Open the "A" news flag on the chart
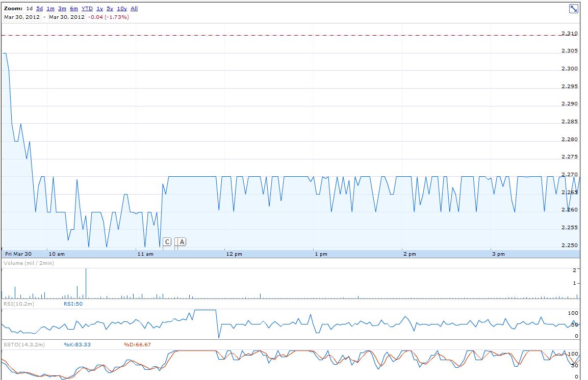The height and width of the screenshot is (380, 588). tap(181, 241)
